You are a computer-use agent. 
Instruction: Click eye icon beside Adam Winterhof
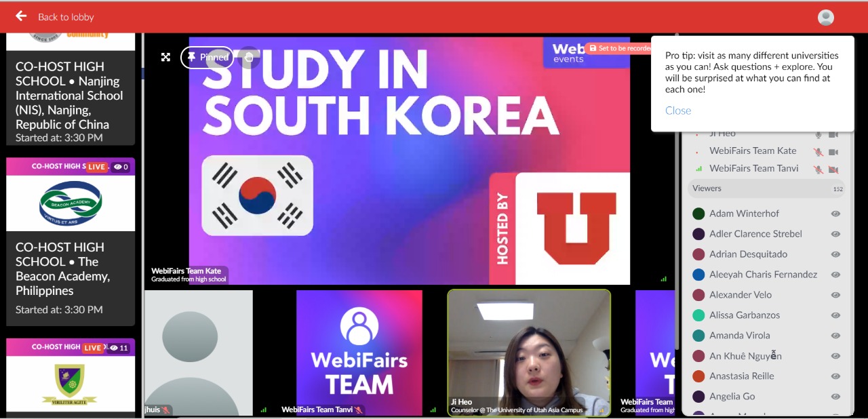pos(835,214)
